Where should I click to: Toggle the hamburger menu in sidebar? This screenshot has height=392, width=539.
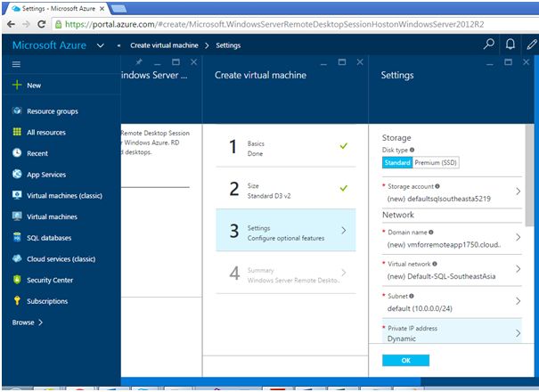click(x=16, y=64)
